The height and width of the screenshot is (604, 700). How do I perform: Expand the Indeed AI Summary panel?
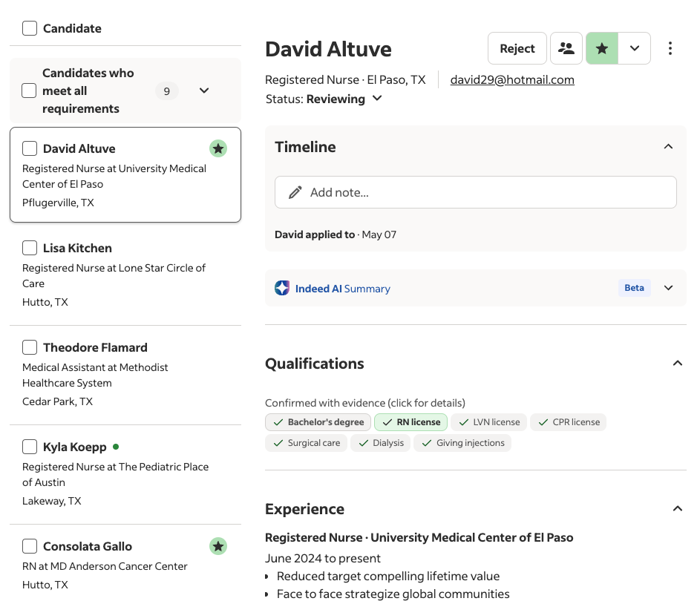(x=668, y=287)
